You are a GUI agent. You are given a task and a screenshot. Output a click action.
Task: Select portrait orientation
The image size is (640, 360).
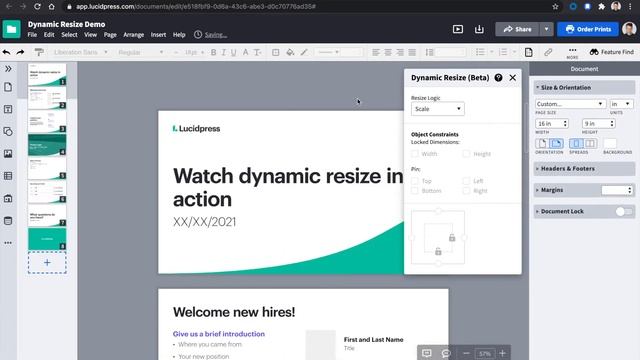(x=542, y=143)
